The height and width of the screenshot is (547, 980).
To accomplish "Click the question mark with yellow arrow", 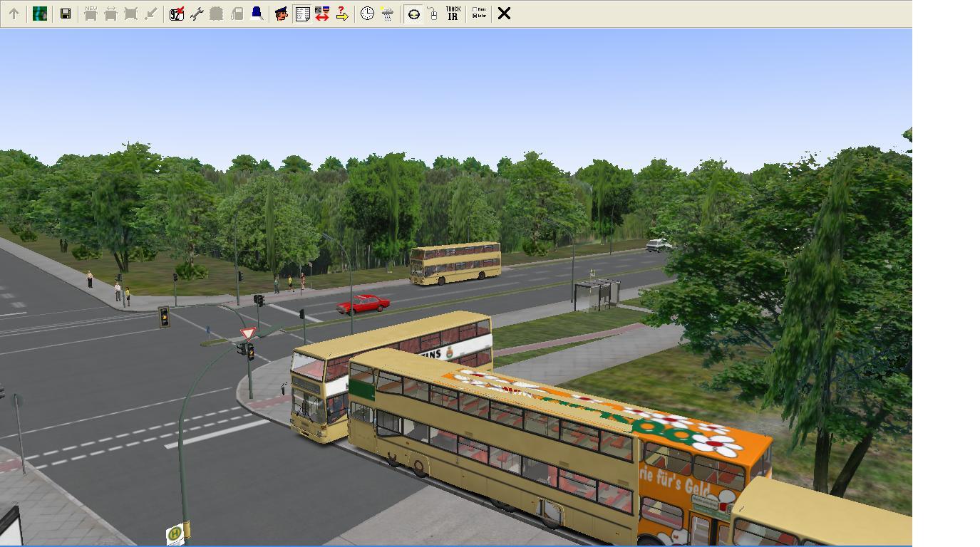I will pyautogui.click(x=342, y=14).
